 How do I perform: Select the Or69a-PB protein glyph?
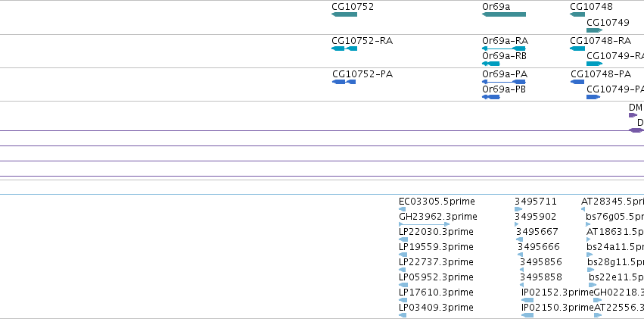491,97
